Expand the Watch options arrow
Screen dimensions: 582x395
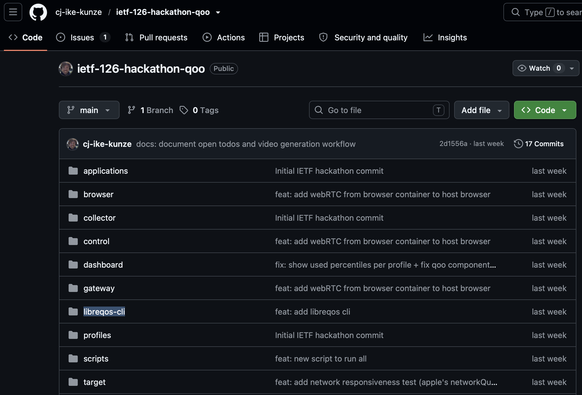pos(572,68)
